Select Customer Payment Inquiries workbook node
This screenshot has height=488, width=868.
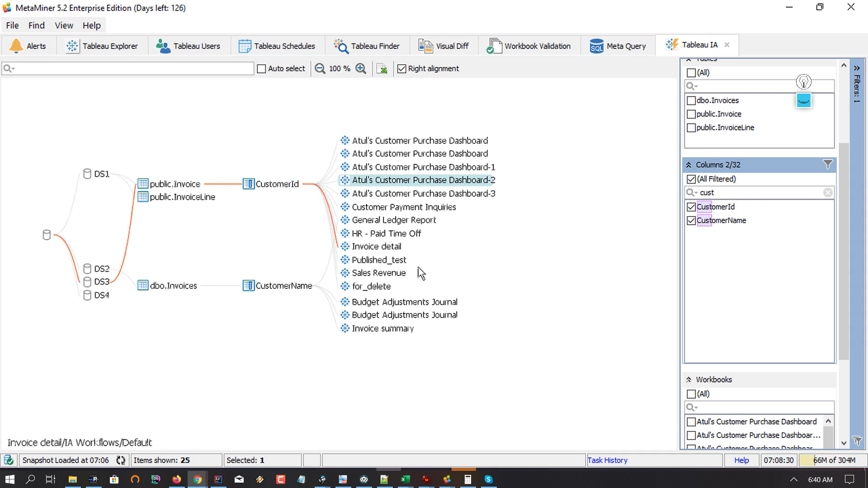(398, 207)
